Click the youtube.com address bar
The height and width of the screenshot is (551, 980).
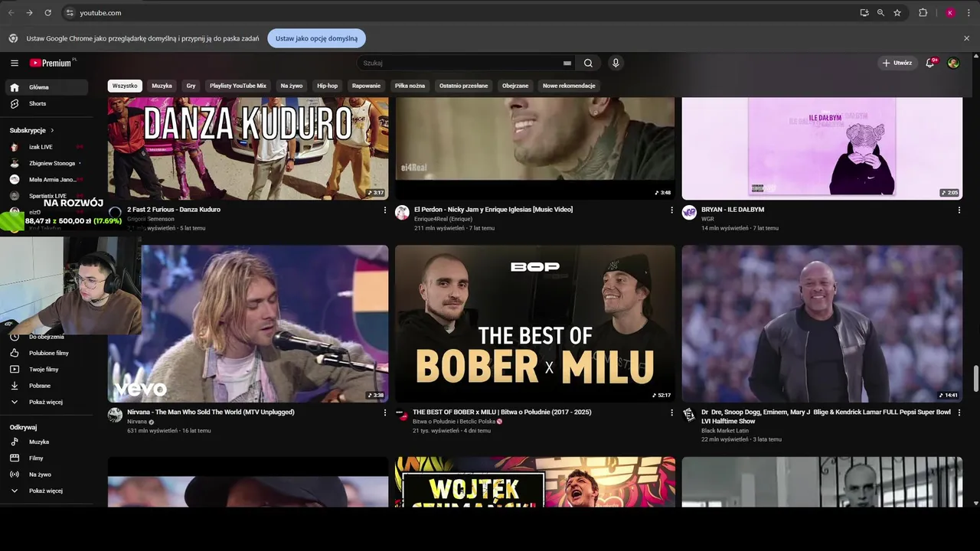tap(459, 13)
